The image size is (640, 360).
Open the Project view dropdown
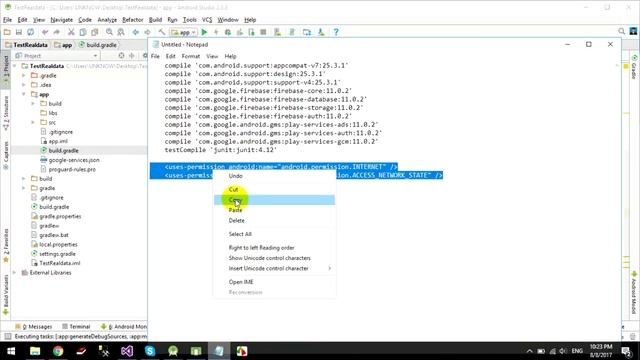tap(56, 56)
